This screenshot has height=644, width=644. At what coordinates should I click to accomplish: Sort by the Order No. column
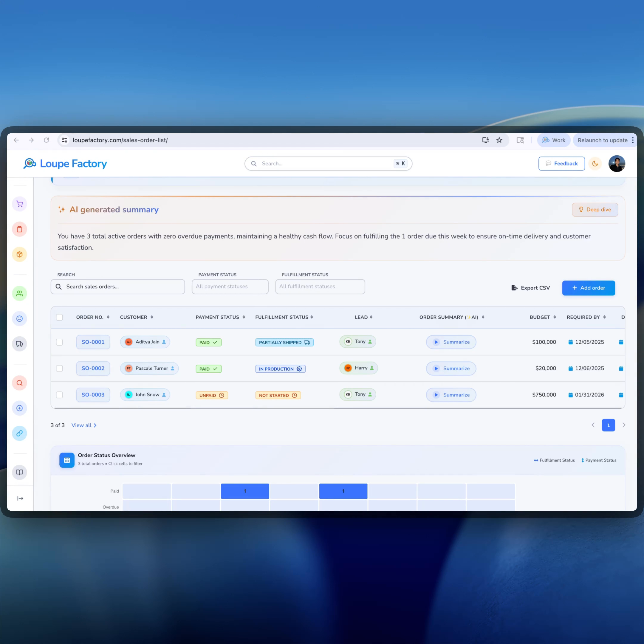(93, 317)
